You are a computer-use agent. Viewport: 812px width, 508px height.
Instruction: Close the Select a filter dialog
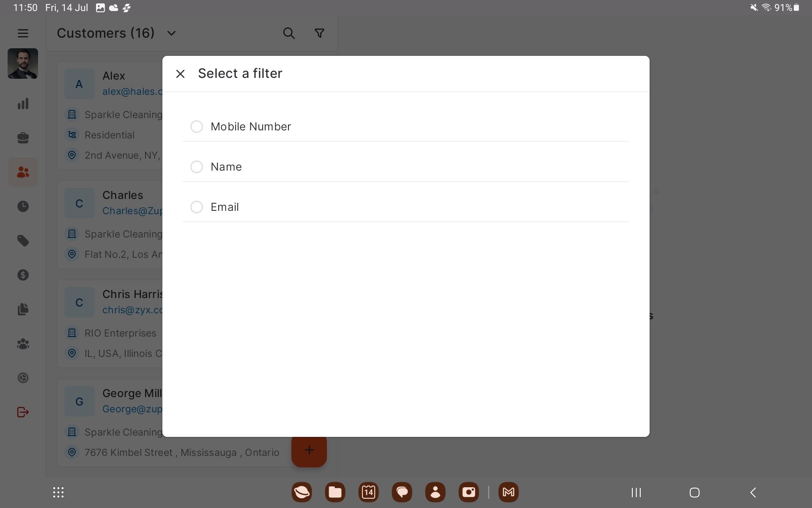point(180,74)
